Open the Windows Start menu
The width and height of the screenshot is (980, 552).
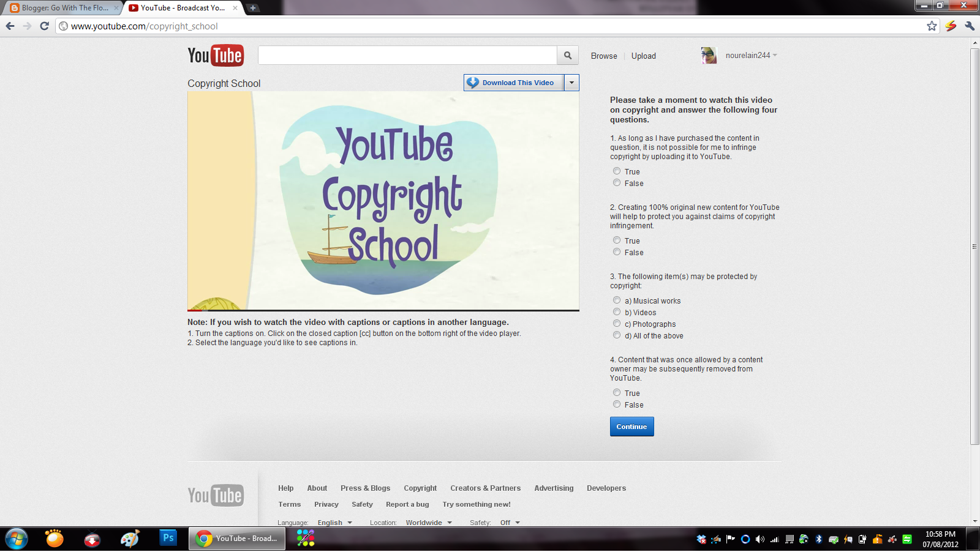(x=17, y=539)
